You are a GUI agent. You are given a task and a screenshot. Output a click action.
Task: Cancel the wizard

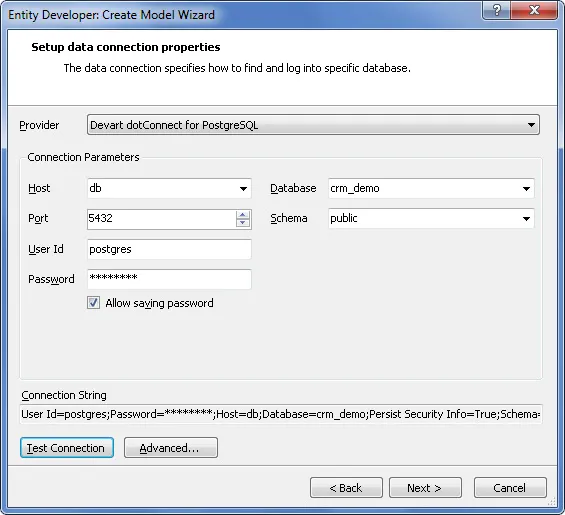pyautogui.click(x=510, y=488)
